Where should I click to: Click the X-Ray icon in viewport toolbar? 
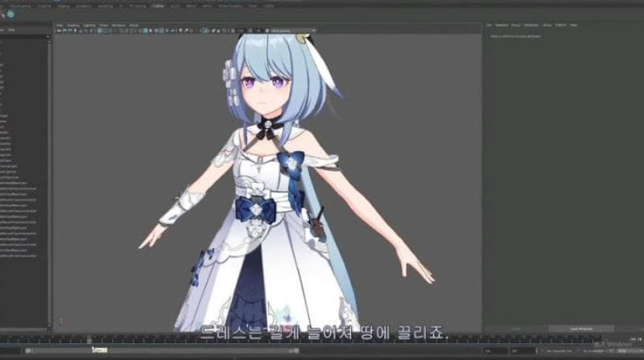tap(213, 31)
